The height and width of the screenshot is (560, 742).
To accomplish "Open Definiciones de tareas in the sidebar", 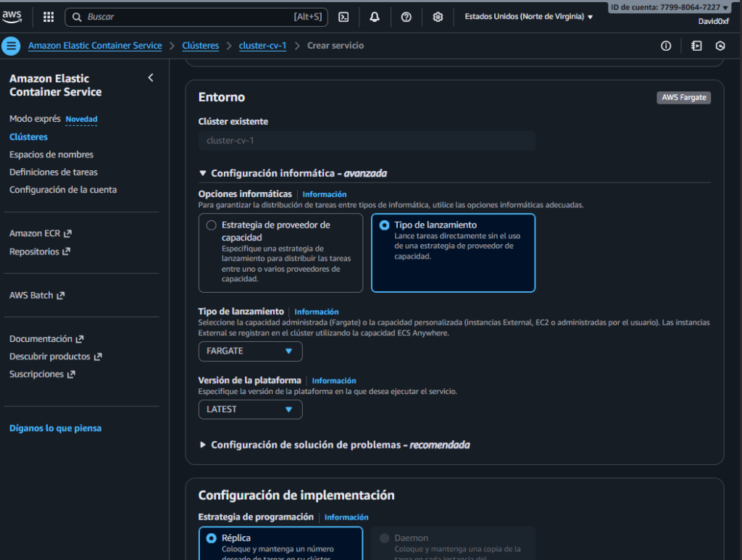I will (53, 172).
